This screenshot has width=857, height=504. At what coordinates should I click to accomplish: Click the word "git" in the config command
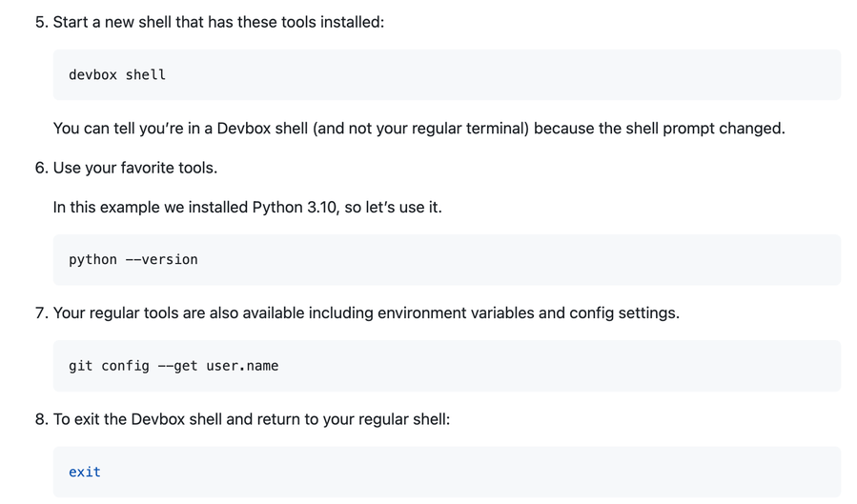(80, 366)
